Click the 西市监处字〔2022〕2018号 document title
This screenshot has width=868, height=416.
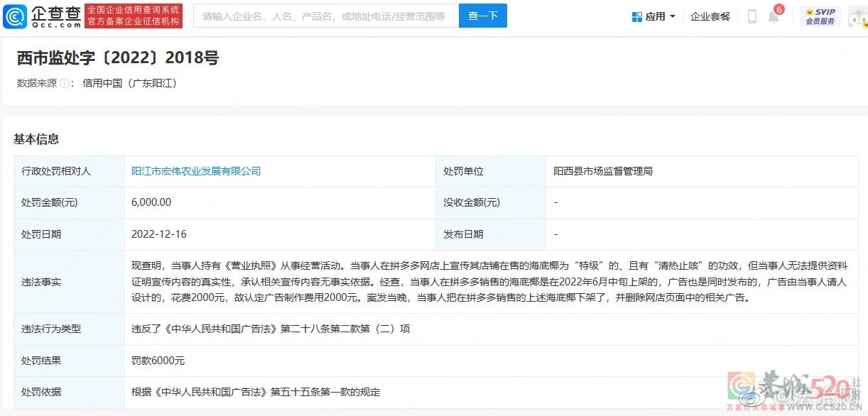coord(118,58)
